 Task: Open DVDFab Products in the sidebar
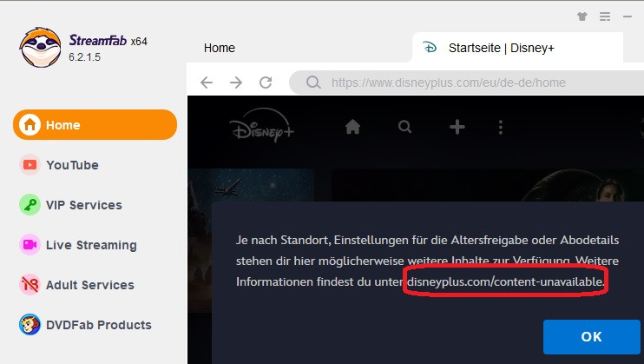[x=95, y=325]
